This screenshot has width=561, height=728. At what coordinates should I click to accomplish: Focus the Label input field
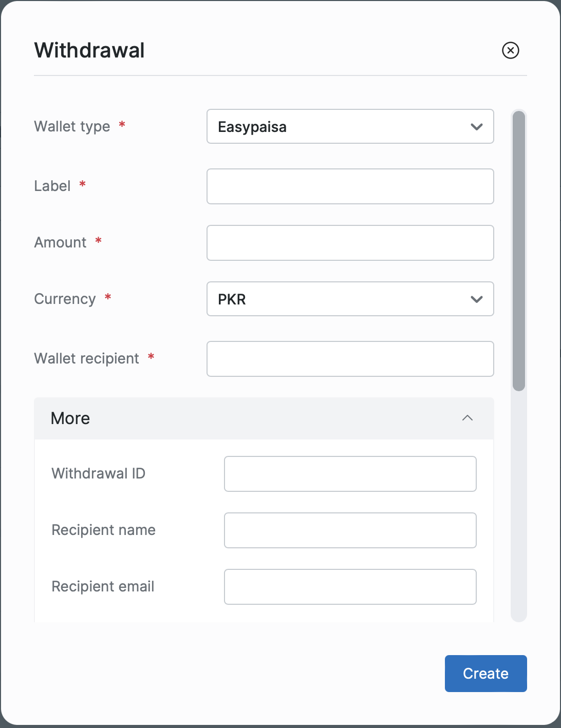click(x=350, y=186)
